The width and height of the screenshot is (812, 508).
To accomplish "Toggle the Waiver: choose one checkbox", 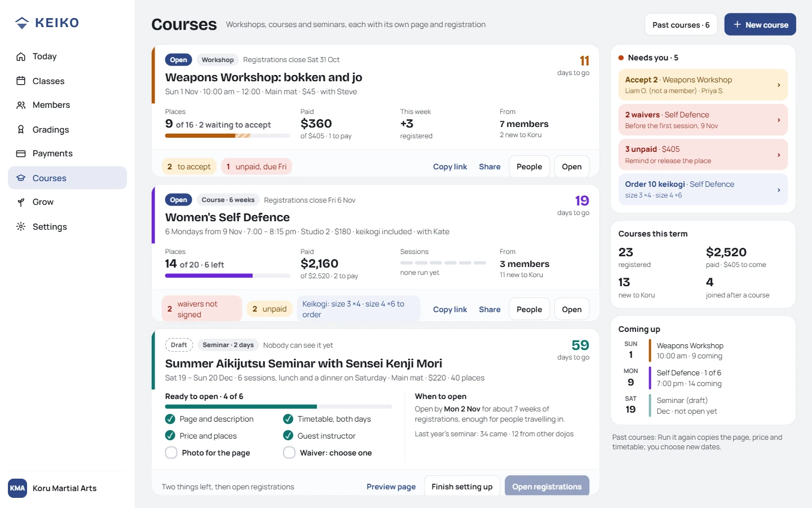I will pos(289,453).
